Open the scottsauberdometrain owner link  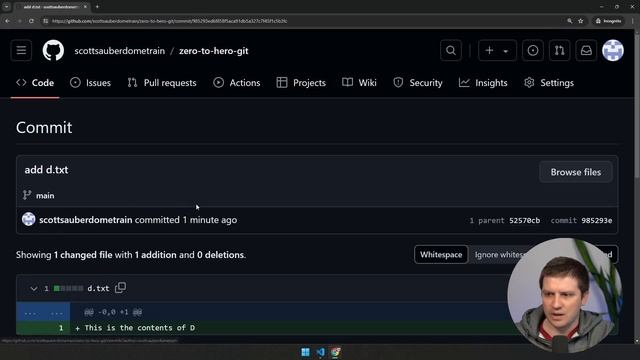(120, 51)
